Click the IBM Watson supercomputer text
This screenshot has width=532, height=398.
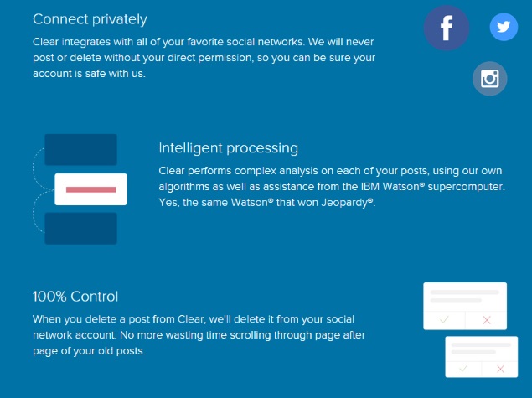[x=432, y=187]
